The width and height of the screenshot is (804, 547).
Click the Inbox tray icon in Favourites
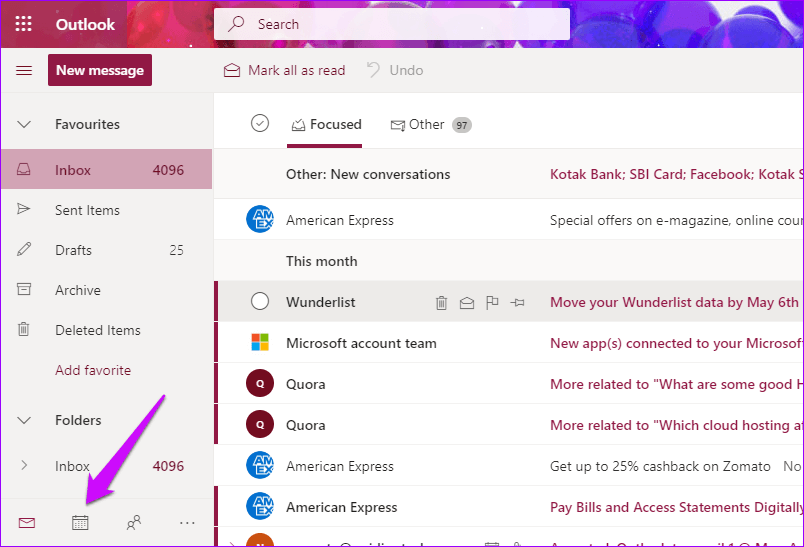point(24,170)
